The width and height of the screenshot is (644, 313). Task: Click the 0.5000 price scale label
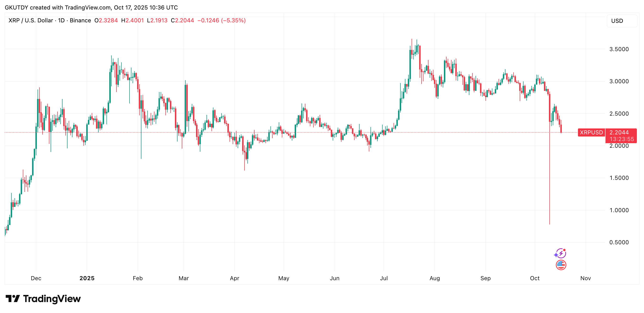tap(619, 242)
